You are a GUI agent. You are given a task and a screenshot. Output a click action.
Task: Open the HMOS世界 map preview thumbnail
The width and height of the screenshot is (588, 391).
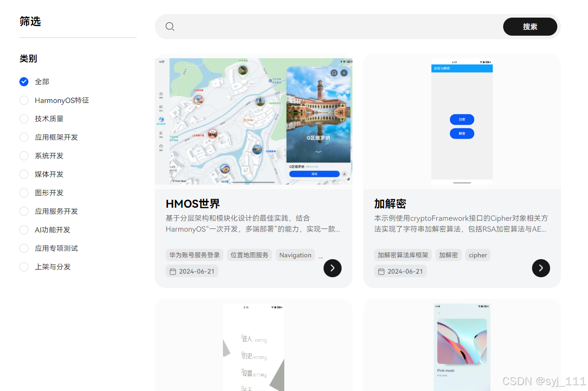[254, 121]
